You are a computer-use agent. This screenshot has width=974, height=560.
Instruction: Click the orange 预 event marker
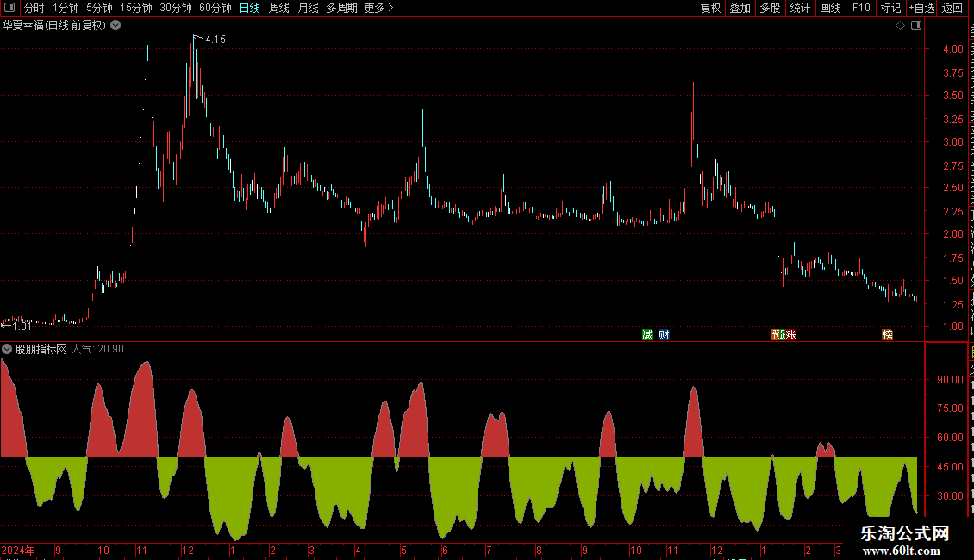pos(776,334)
